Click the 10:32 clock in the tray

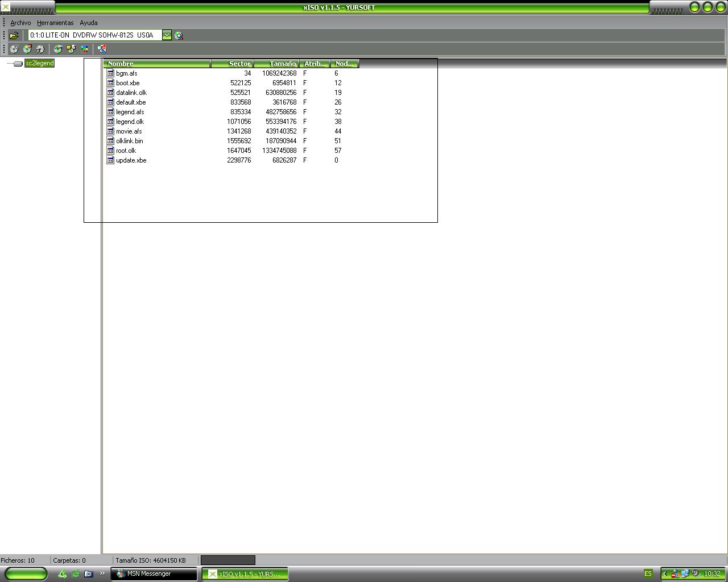pos(712,574)
